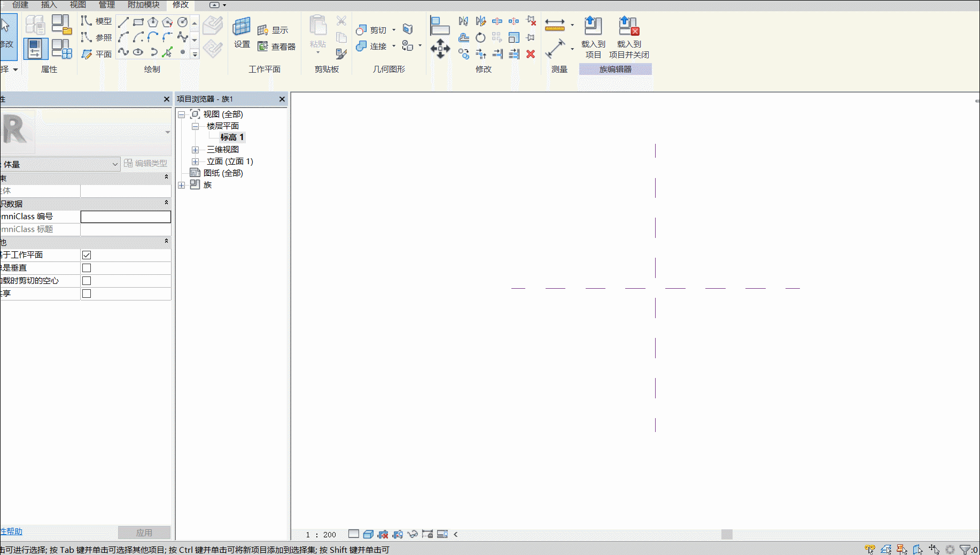Click Load into Project (载入到项目)
This screenshot has width=980, height=555.
click(593, 37)
